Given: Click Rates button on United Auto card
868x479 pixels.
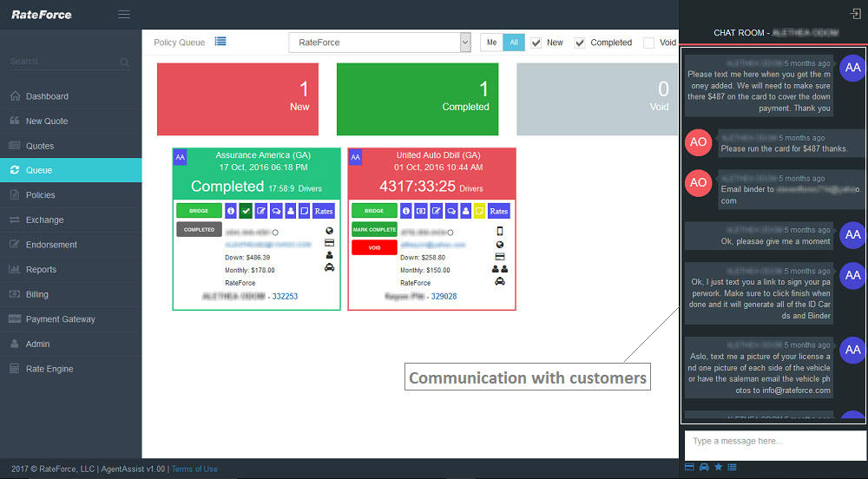Looking at the screenshot, I should (499, 211).
